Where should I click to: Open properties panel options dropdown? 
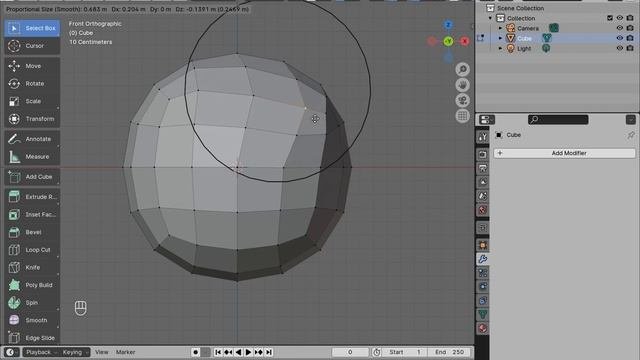(x=631, y=120)
